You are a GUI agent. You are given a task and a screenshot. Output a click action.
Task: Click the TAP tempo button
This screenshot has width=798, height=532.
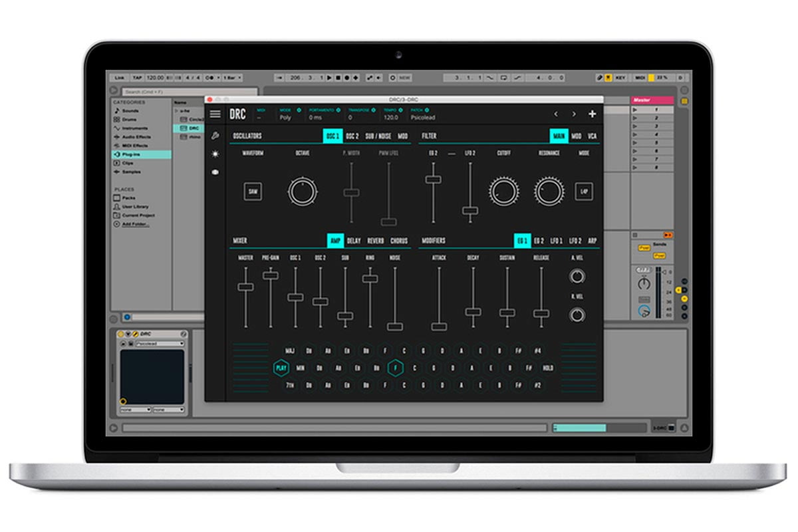138,78
